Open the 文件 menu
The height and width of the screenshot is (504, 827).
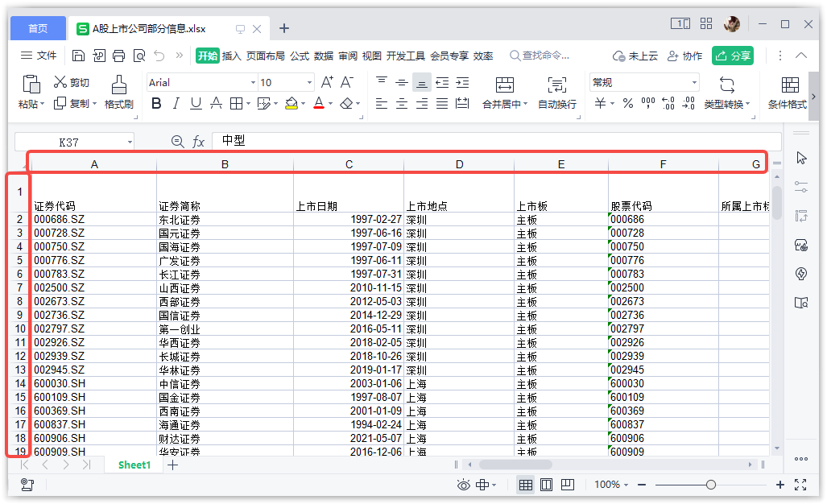coord(39,56)
